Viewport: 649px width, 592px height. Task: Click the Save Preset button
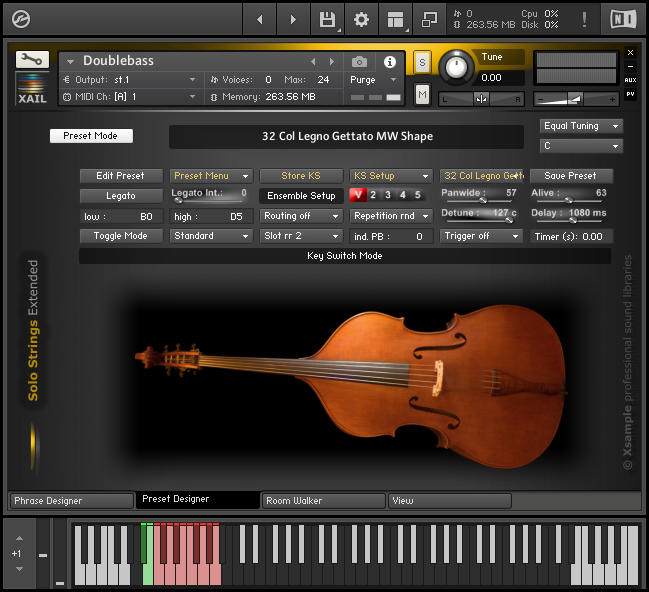(570, 176)
